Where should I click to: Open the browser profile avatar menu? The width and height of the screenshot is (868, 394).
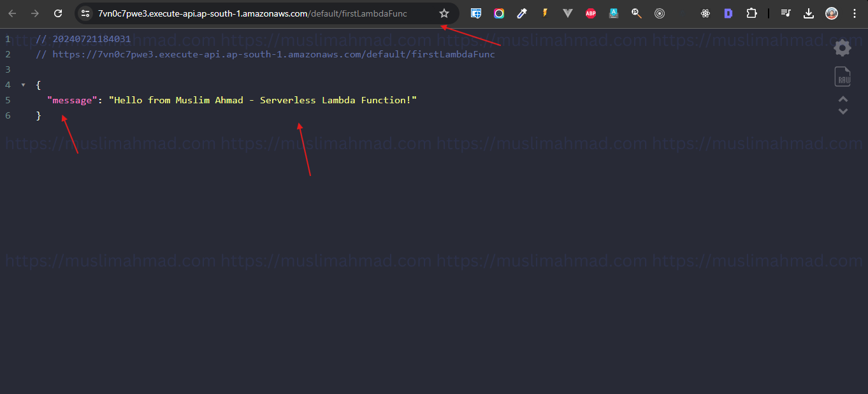[831, 13]
